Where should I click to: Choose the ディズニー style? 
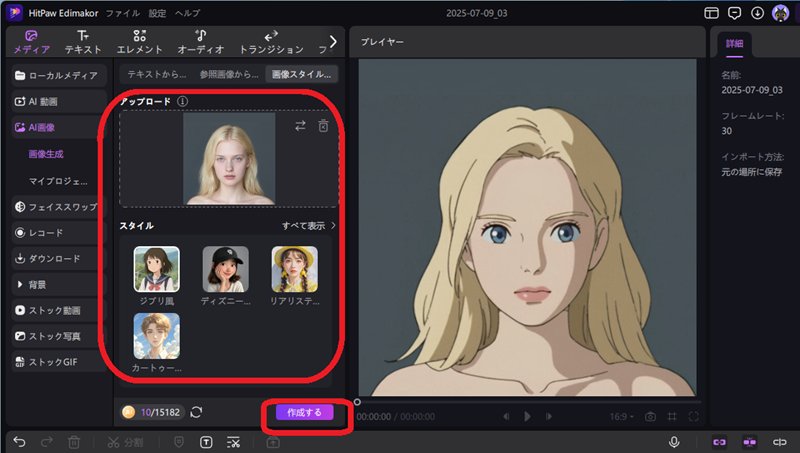226,275
